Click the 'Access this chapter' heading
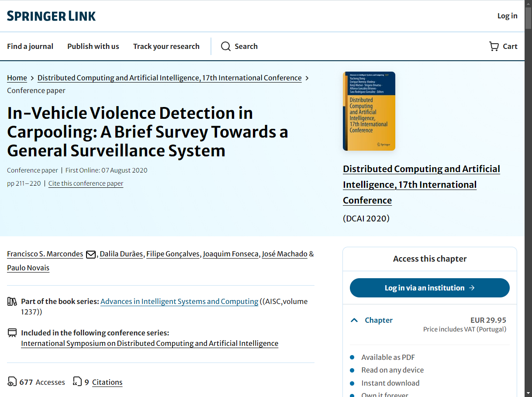 [x=430, y=259]
